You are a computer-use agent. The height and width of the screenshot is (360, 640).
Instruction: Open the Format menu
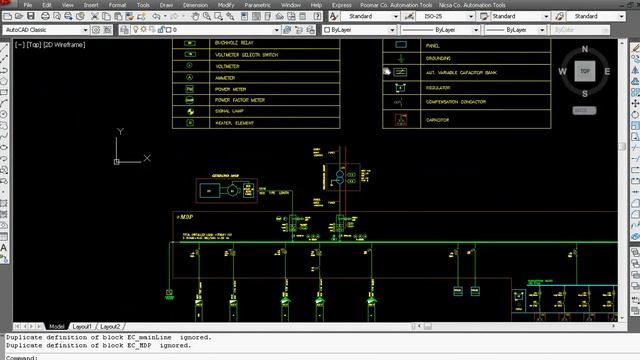point(117,5)
